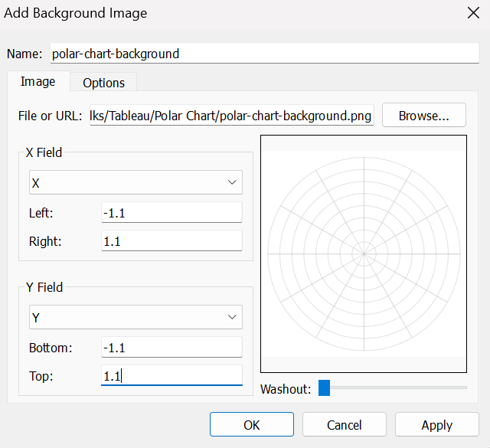Click the polar chart preview image
Viewport: 490px width, 448px height.
tap(364, 253)
